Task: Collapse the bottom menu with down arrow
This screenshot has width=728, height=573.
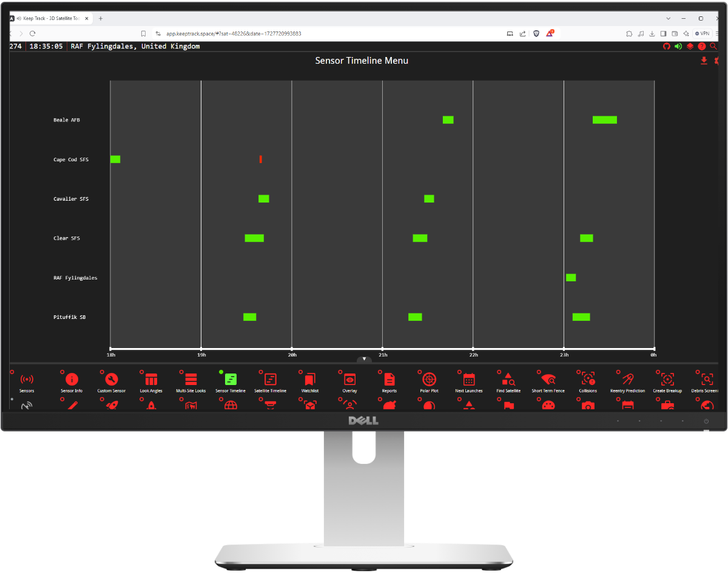Action: tap(364, 359)
